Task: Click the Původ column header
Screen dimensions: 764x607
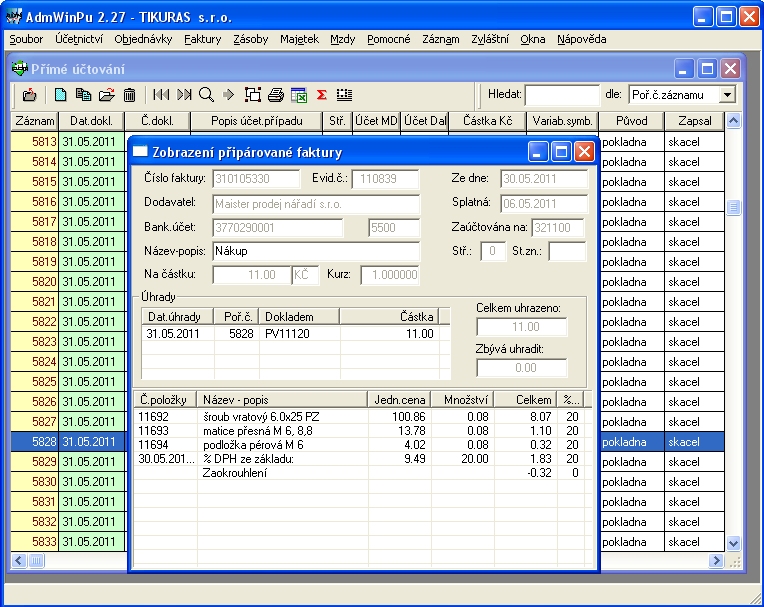Action: point(631,121)
